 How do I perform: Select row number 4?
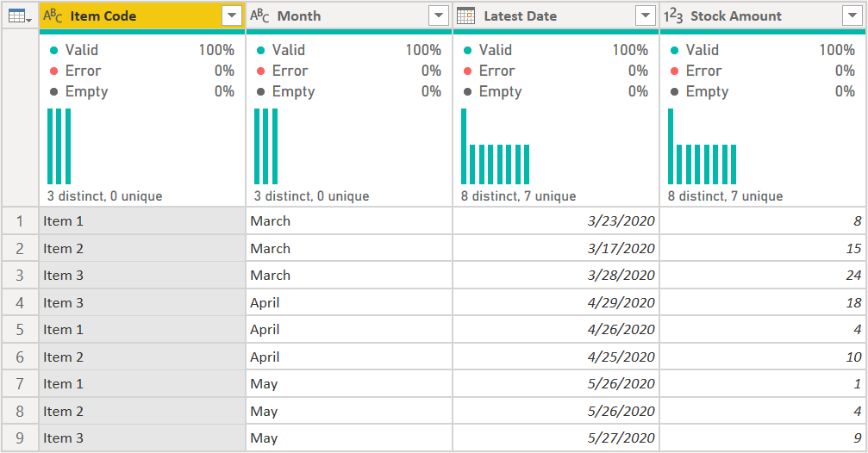click(x=20, y=302)
